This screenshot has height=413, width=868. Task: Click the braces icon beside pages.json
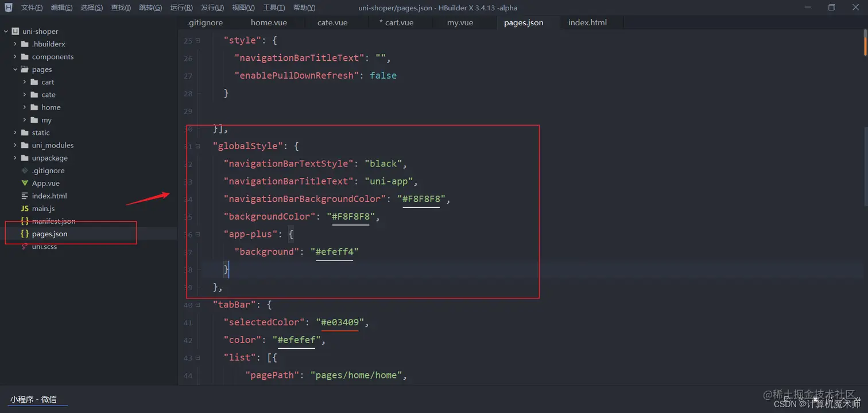tap(25, 233)
